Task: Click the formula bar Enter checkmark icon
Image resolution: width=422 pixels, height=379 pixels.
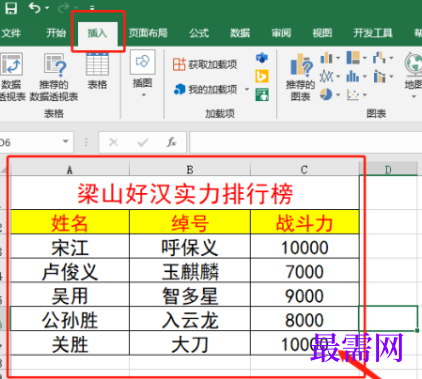Action: pyautogui.click(x=143, y=143)
